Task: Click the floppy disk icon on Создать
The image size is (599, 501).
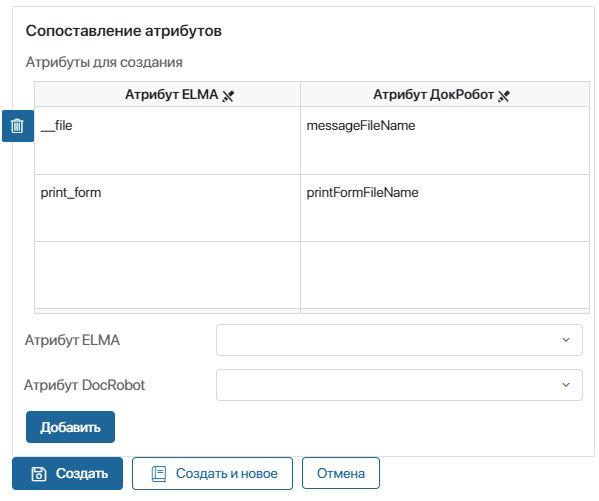Action: (x=39, y=473)
